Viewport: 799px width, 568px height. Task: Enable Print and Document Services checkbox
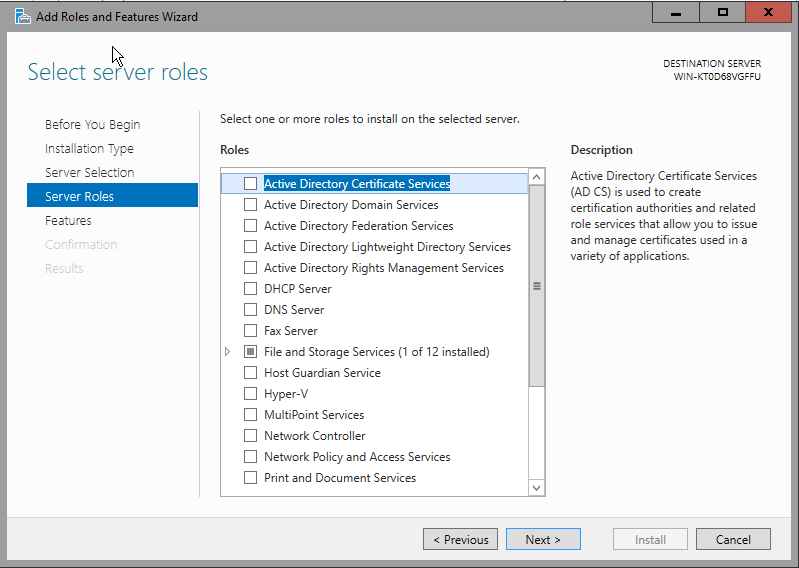[x=251, y=478]
